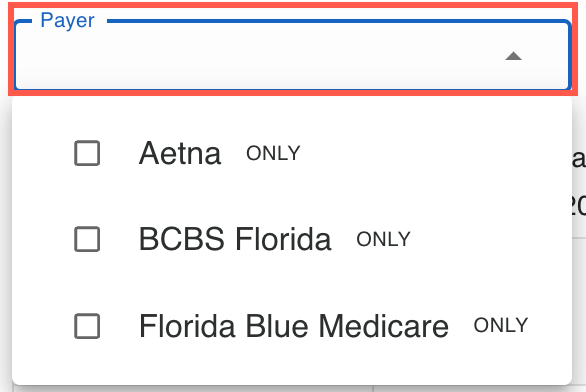Pick ONLY beside Florida Blue Medicare
586x392 pixels.
tap(501, 325)
